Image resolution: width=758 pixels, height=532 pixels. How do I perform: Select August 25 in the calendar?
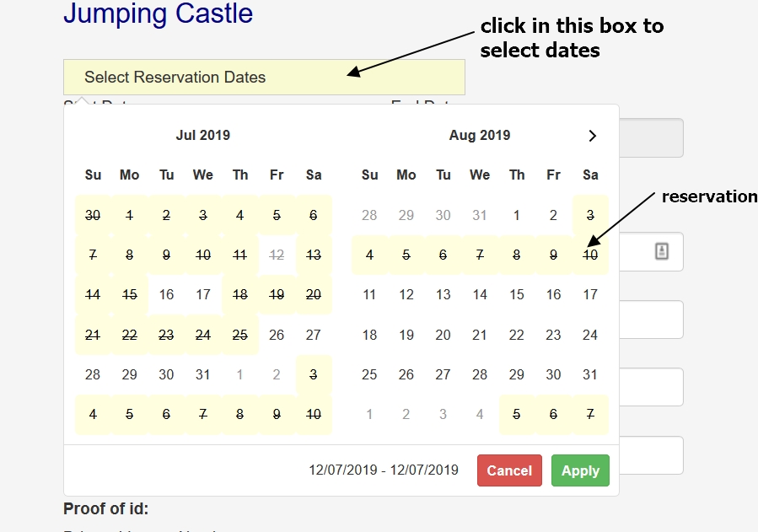(369, 374)
